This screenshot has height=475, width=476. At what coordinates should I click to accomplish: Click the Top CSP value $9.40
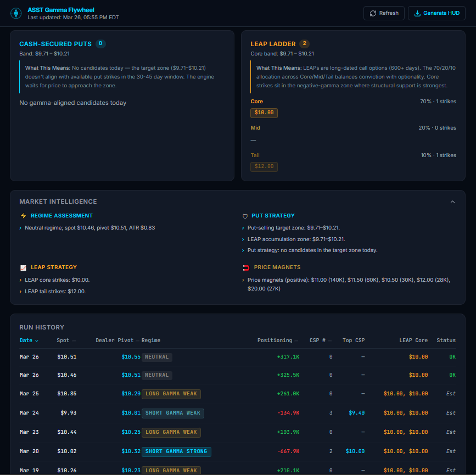coord(356,413)
